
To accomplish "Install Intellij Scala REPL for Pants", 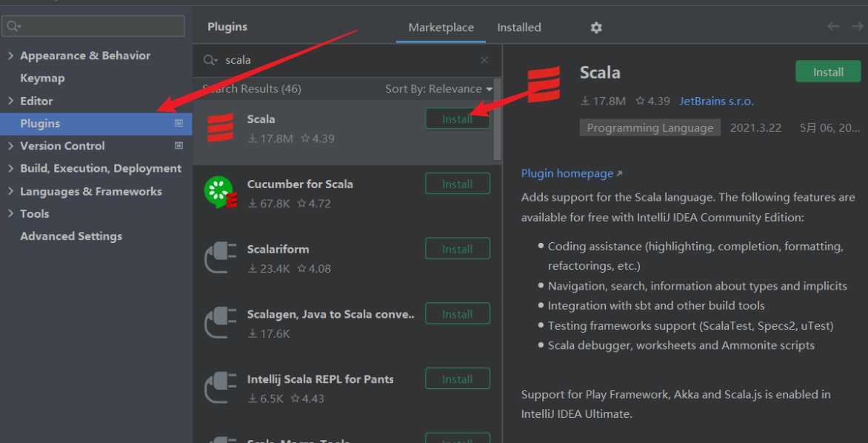I will coord(457,379).
